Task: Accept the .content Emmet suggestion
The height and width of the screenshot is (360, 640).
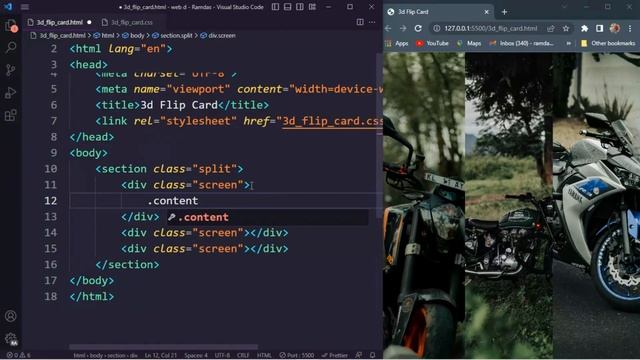Action: tap(267, 217)
